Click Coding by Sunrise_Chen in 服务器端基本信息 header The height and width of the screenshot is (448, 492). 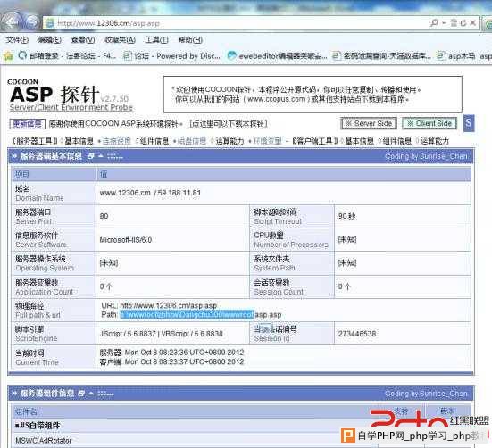pyautogui.click(x=426, y=156)
